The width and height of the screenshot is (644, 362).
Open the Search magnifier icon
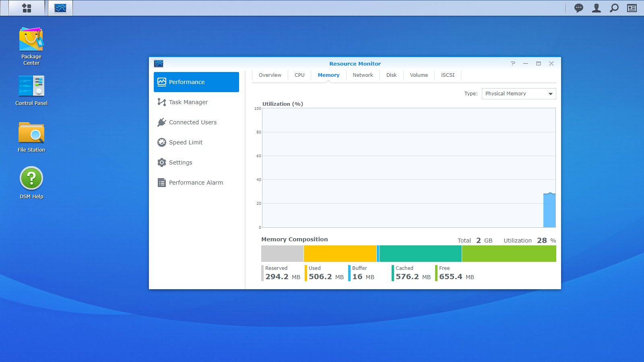614,8
